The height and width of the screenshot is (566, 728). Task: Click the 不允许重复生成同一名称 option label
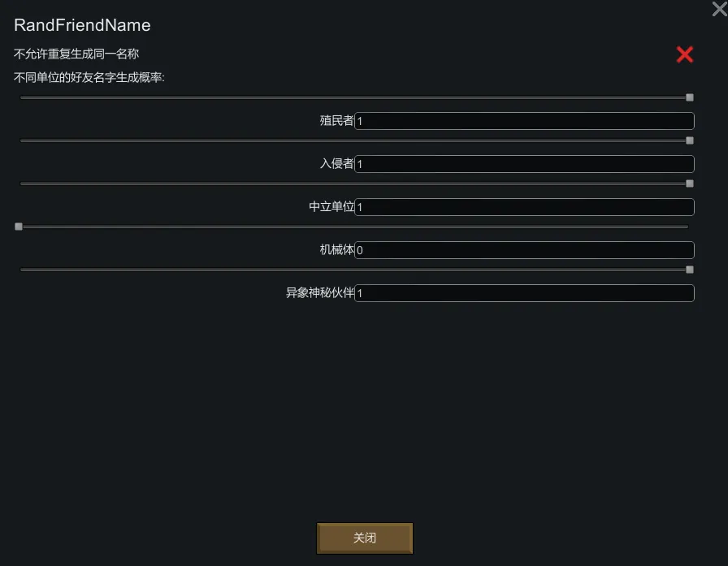(76, 54)
